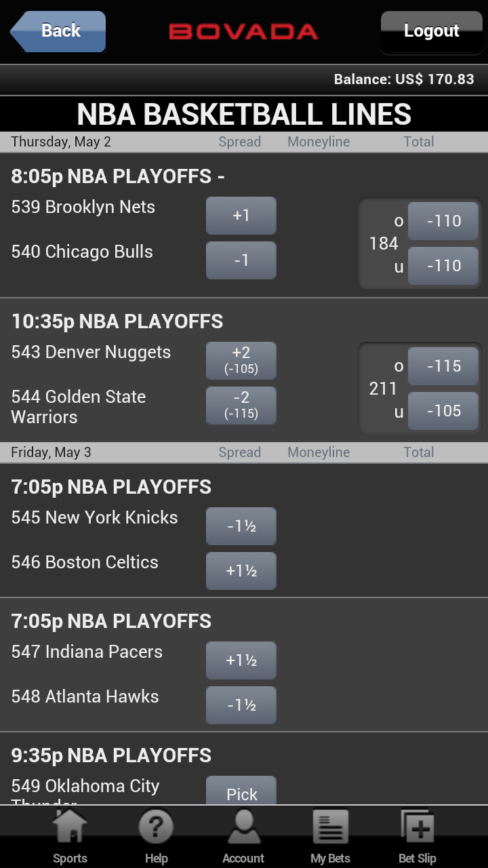Select Chicago Bulls -1 spread
The image size is (488, 868).
(241, 260)
